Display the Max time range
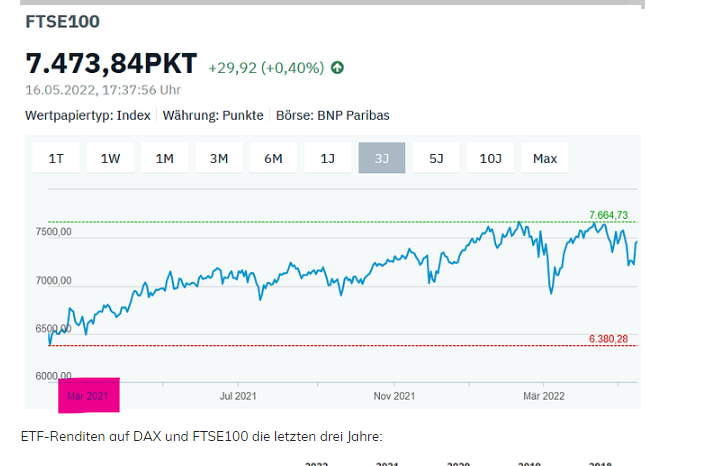This screenshot has width=701, height=466. pos(545,158)
